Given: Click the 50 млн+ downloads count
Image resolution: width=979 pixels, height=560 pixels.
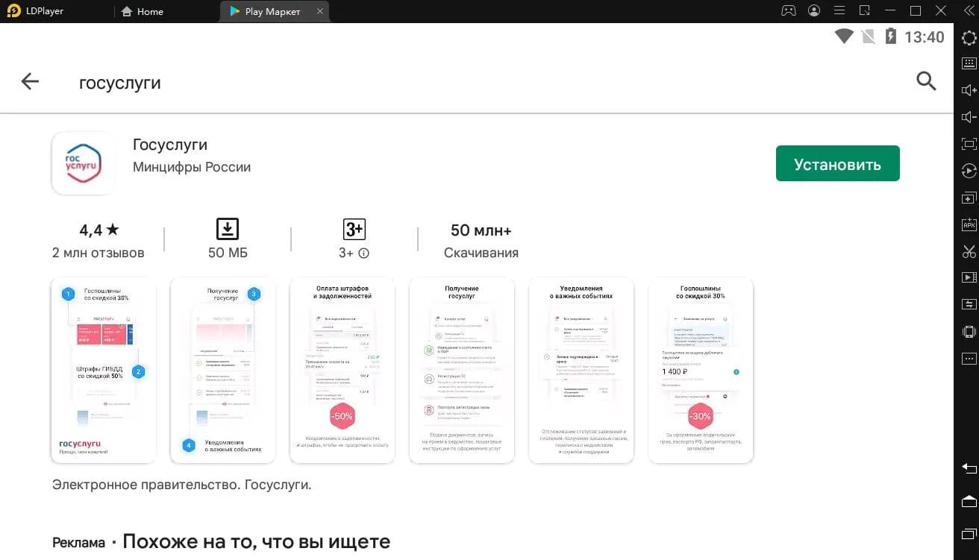Looking at the screenshot, I should 481,230.
